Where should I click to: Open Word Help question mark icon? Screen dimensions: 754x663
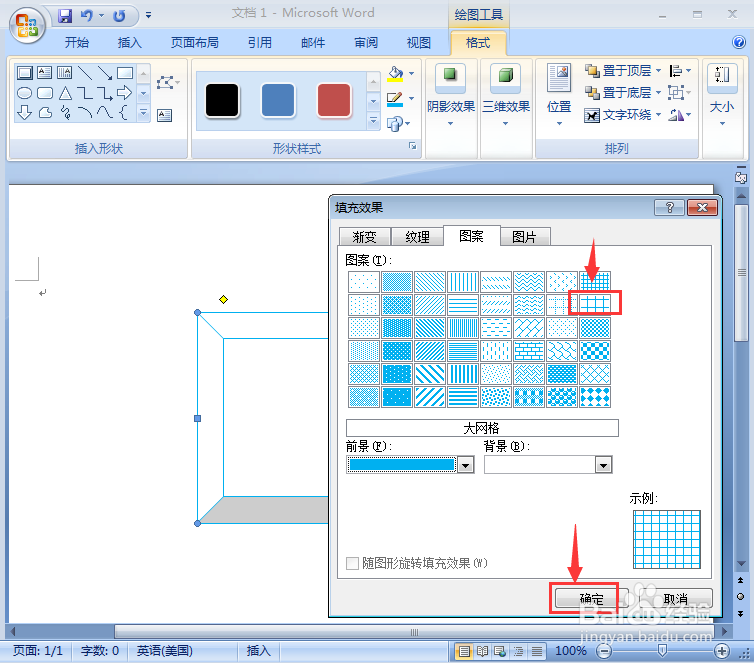(739, 42)
